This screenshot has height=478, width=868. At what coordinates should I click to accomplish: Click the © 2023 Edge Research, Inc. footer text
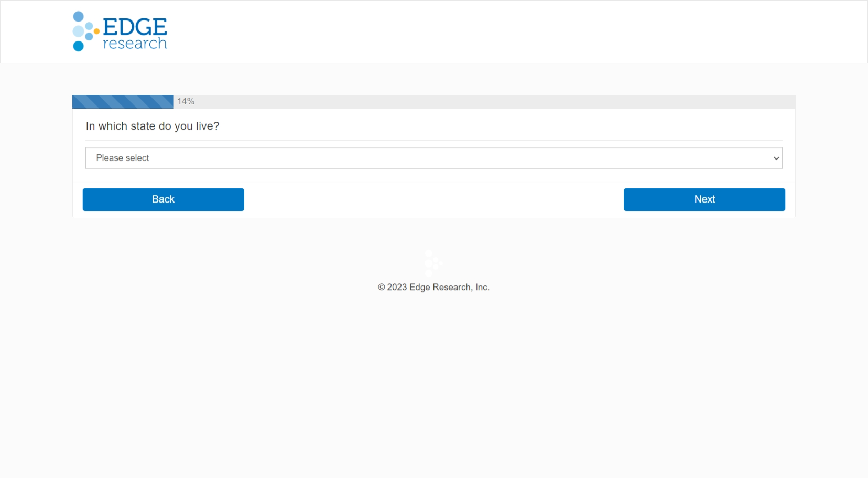tap(433, 287)
